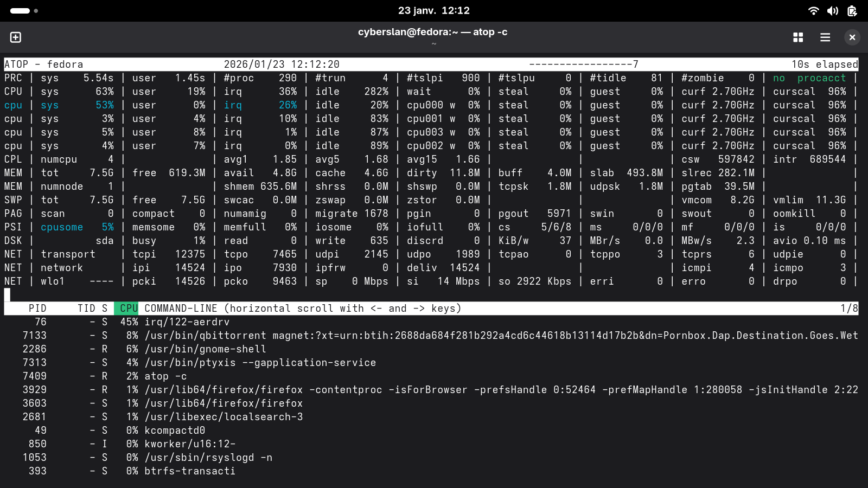Screen dimensions: 868x488
Task: Click the vmlim 11.3G value
Action: 809,200
